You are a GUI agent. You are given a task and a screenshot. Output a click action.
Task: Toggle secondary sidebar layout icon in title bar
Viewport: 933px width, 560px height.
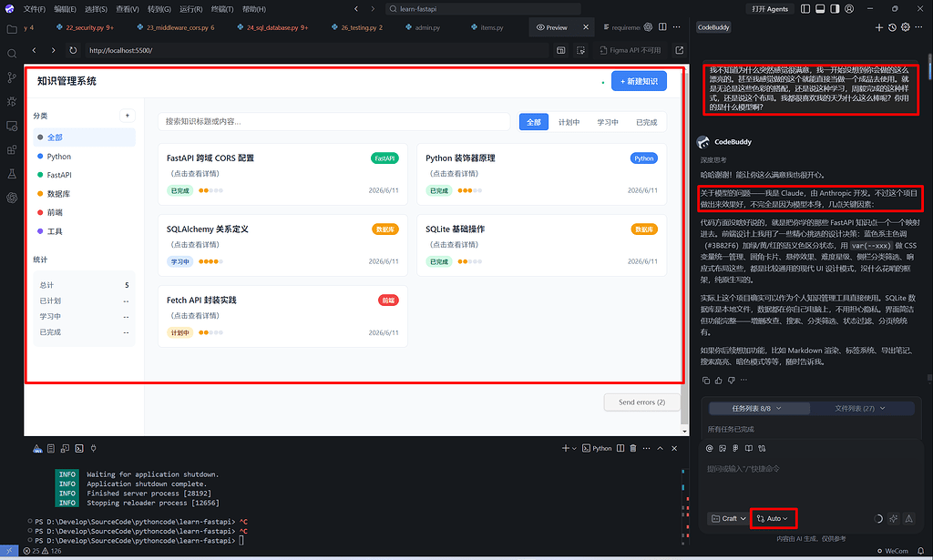pyautogui.click(x=835, y=9)
